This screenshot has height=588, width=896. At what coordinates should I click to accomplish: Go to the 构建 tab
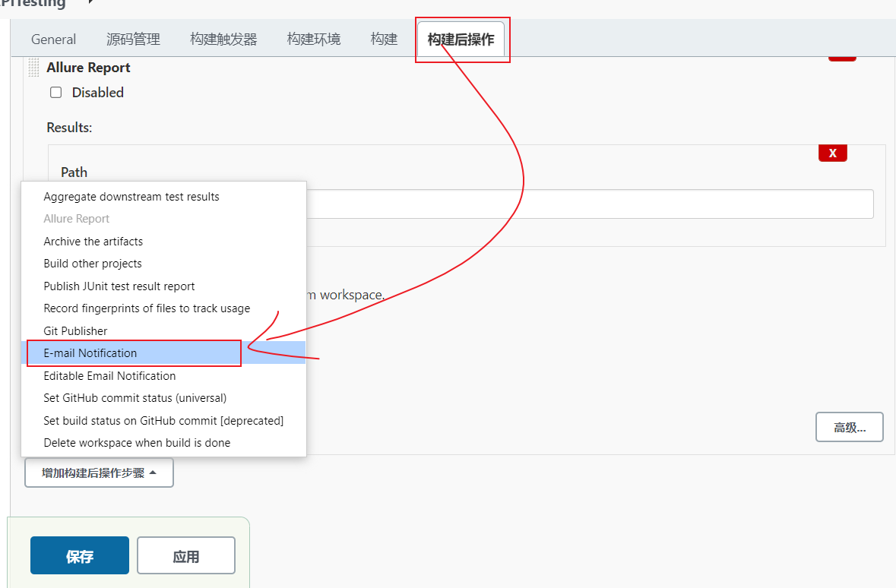[x=384, y=40]
